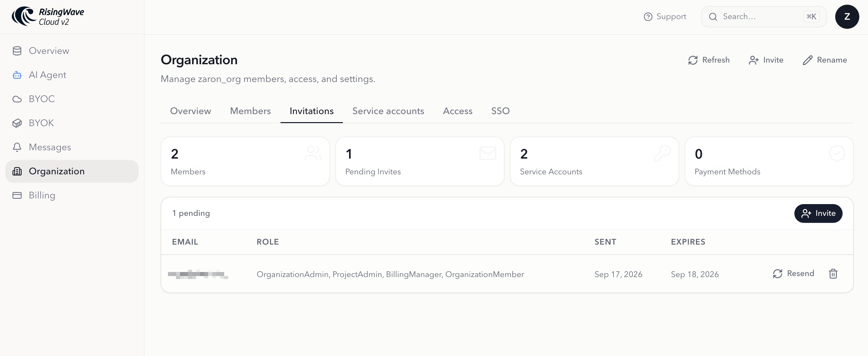Viewport: 868px width, 356px height.
Task: Focus the Search field
Action: [764, 16]
